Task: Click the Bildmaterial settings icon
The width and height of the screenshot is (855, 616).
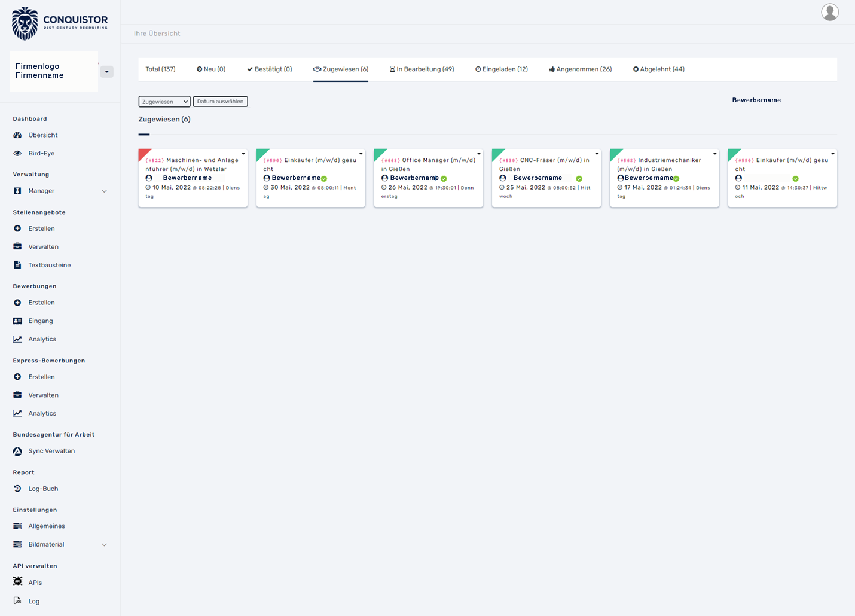Action: pos(17,544)
